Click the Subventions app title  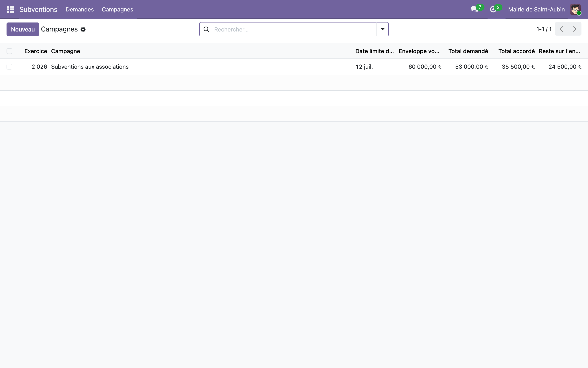pos(38,9)
